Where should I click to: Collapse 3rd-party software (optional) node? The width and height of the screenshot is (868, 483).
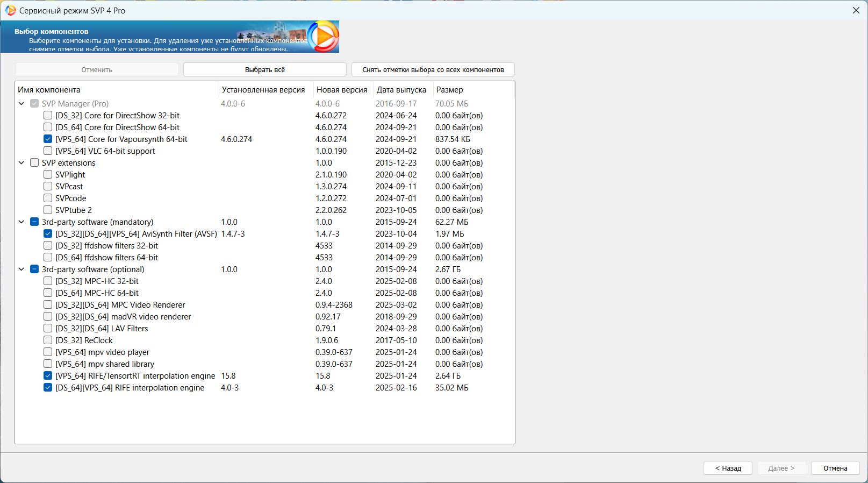(x=21, y=269)
